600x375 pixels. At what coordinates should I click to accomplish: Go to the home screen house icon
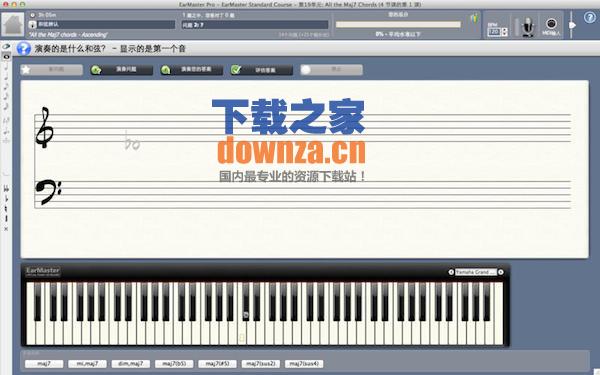pos(13,24)
